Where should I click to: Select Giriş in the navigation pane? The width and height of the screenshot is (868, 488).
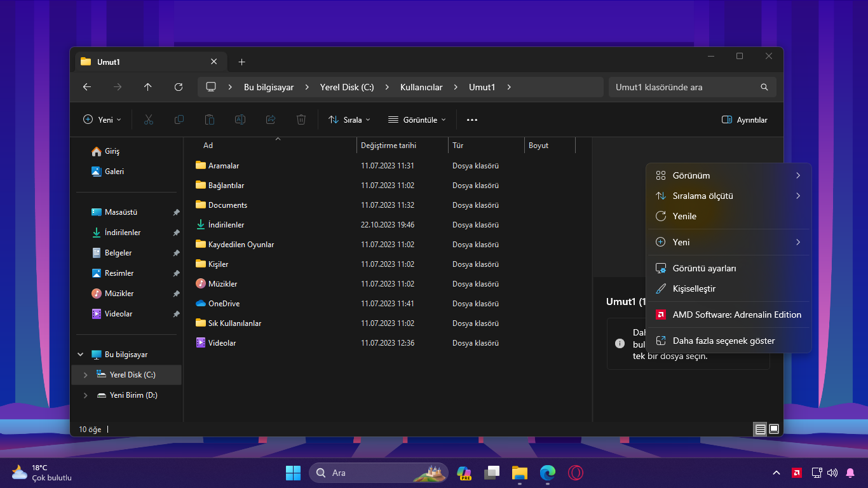[x=126, y=151]
